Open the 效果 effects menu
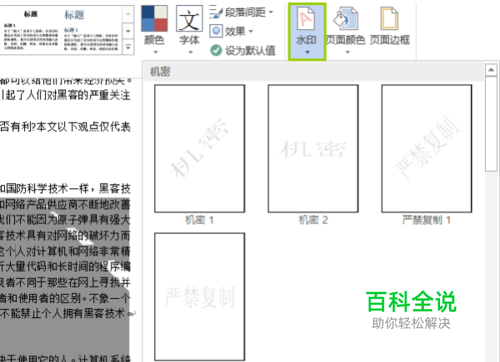The image size is (500, 362). point(231,31)
